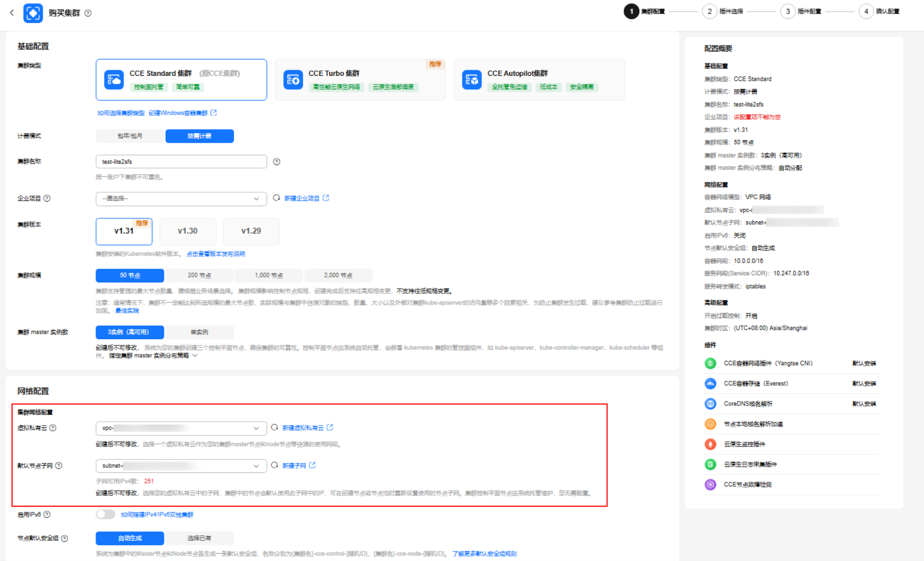This screenshot has width=924, height=561.
Task: Open external link icon after 创建Windows容器集群
Action: pos(213,113)
